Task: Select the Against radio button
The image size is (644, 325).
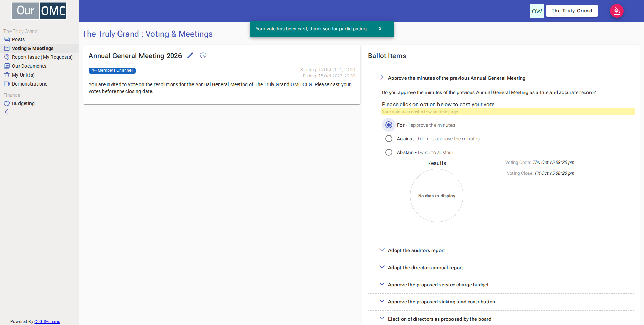Action: [x=389, y=139]
